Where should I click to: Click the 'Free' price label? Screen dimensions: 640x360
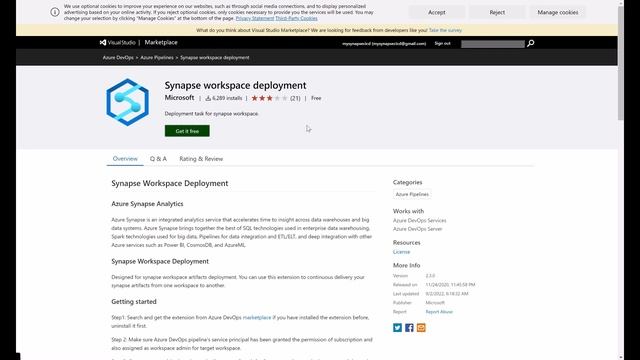[316, 98]
